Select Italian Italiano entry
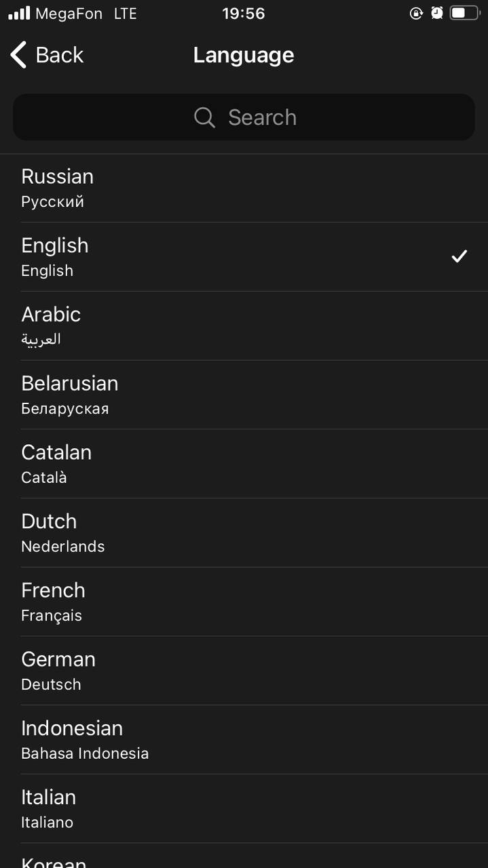The image size is (488, 868). [244, 808]
